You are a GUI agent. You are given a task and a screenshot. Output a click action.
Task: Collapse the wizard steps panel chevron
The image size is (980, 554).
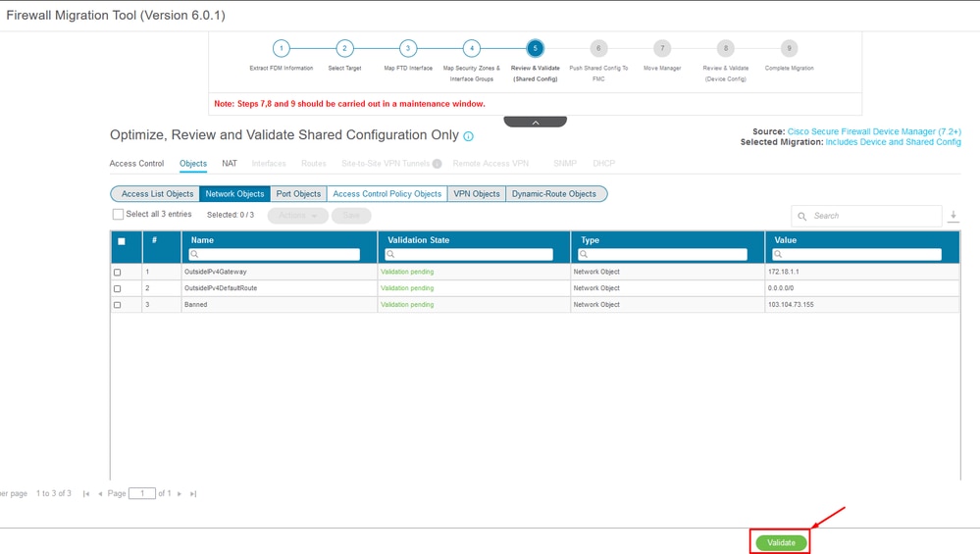coord(535,122)
